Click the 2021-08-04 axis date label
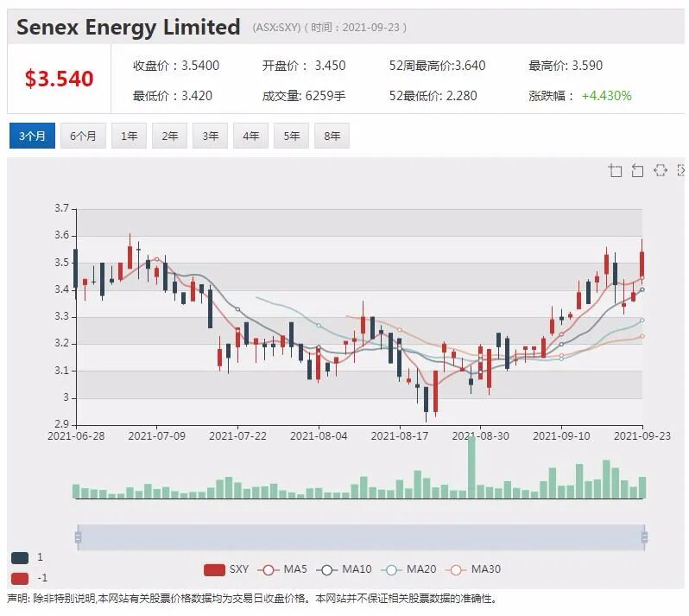 [319, 436]
